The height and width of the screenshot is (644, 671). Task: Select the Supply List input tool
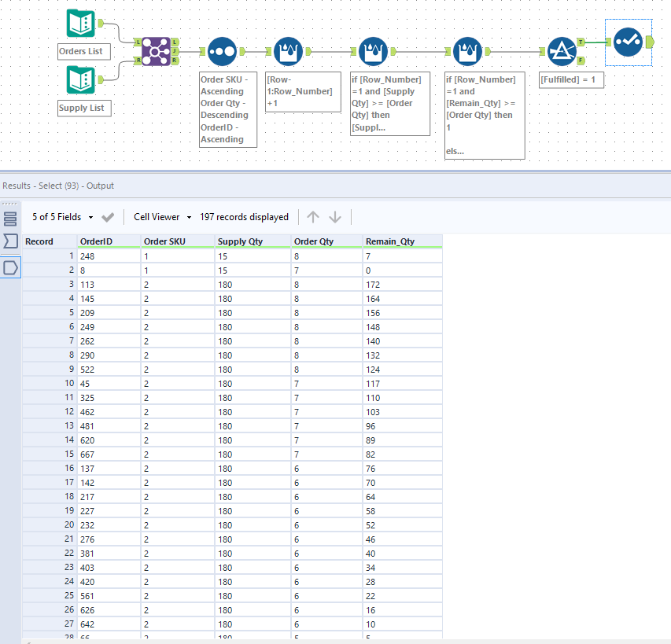82,80
